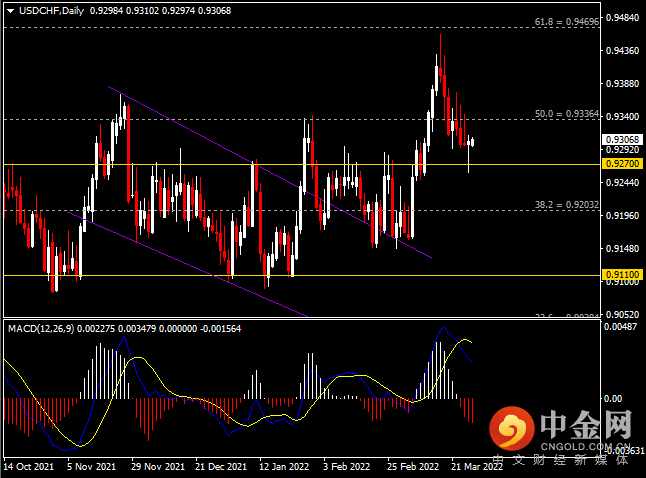Click the MACD(12,26,9) indicator label
The width and height of the screenshot is (646, 478).
pyautogui.click(x=41, y=329)
